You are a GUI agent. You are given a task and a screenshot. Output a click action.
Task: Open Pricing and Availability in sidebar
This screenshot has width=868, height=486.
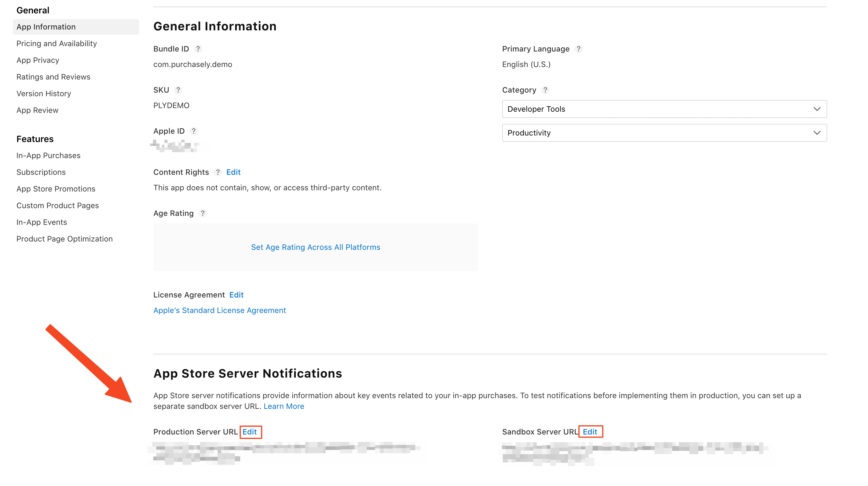(x=57, y=43)
